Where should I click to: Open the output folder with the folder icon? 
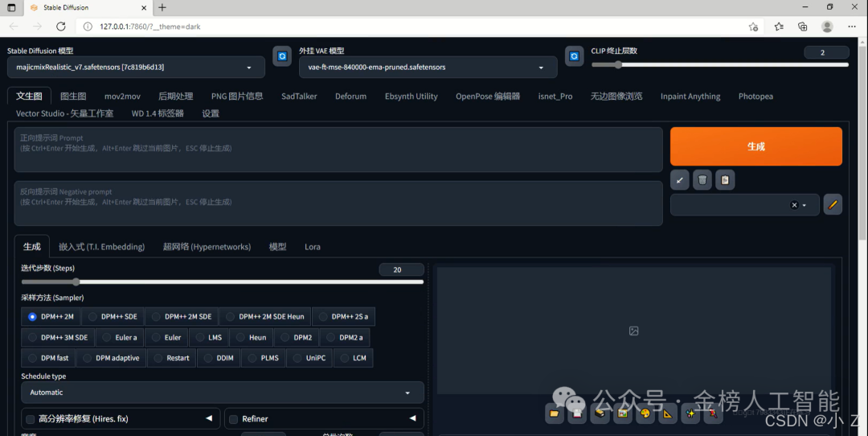[x=554, y=413]
